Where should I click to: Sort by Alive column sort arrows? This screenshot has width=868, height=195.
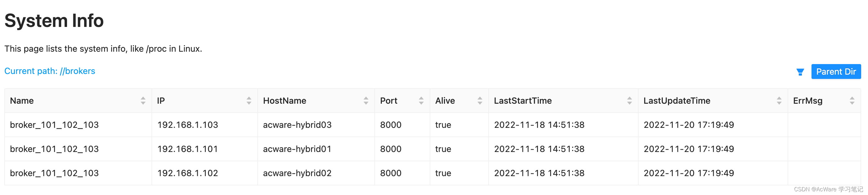(480, 101)
